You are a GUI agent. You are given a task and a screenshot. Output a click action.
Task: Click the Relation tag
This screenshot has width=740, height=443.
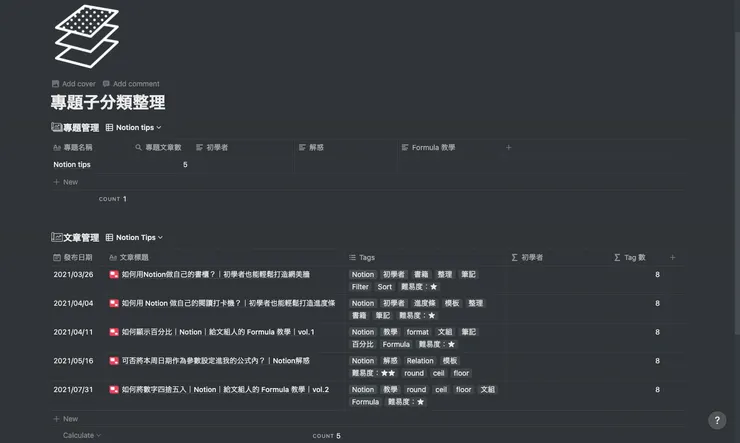(x=420, y=361)
